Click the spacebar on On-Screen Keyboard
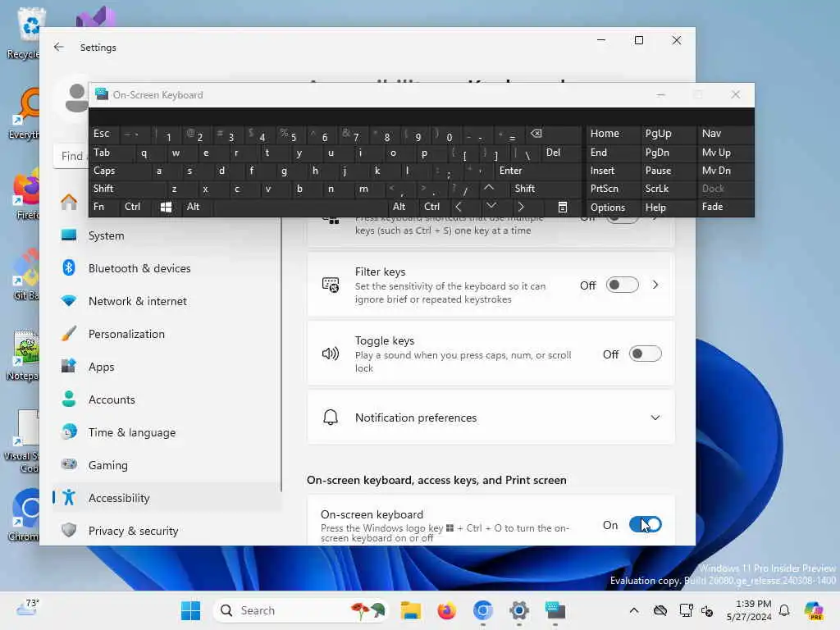Image resolution: width=840 pixels, height=630 pixels. 300,208
